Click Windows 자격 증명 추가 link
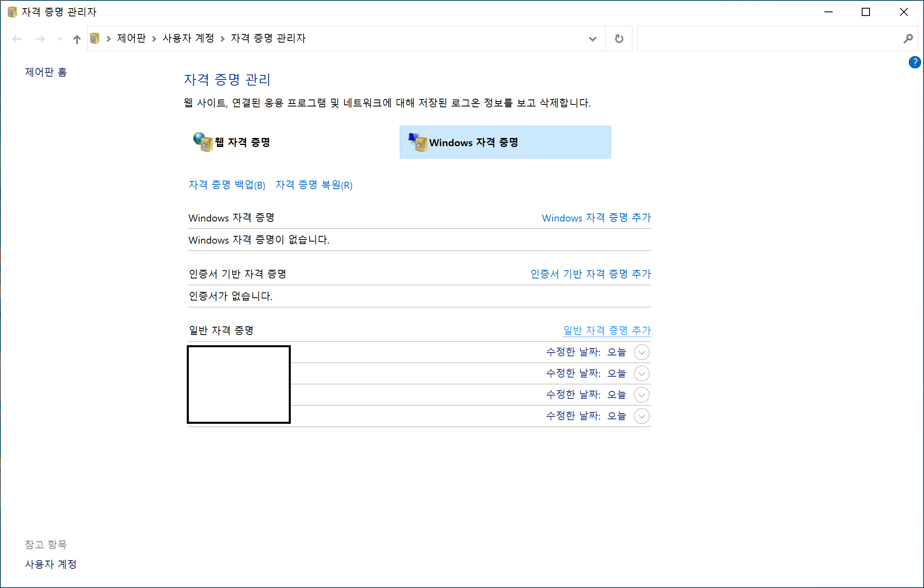Viewport: 924px width, 588px height. [596, 218]
